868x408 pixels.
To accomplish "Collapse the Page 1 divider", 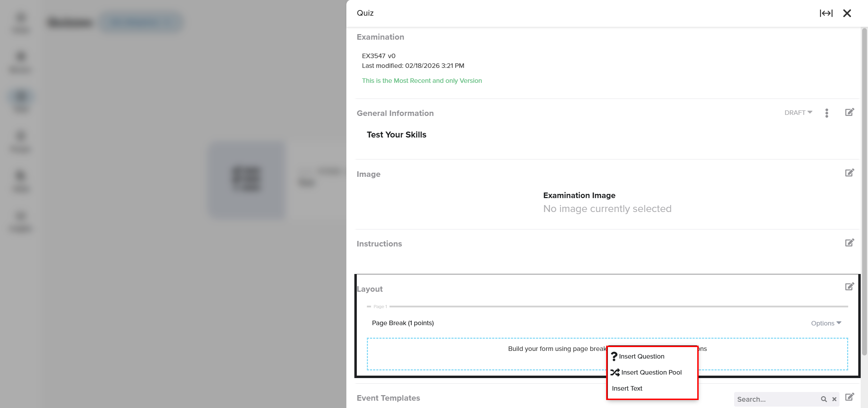I will click(x=369, y=307).
